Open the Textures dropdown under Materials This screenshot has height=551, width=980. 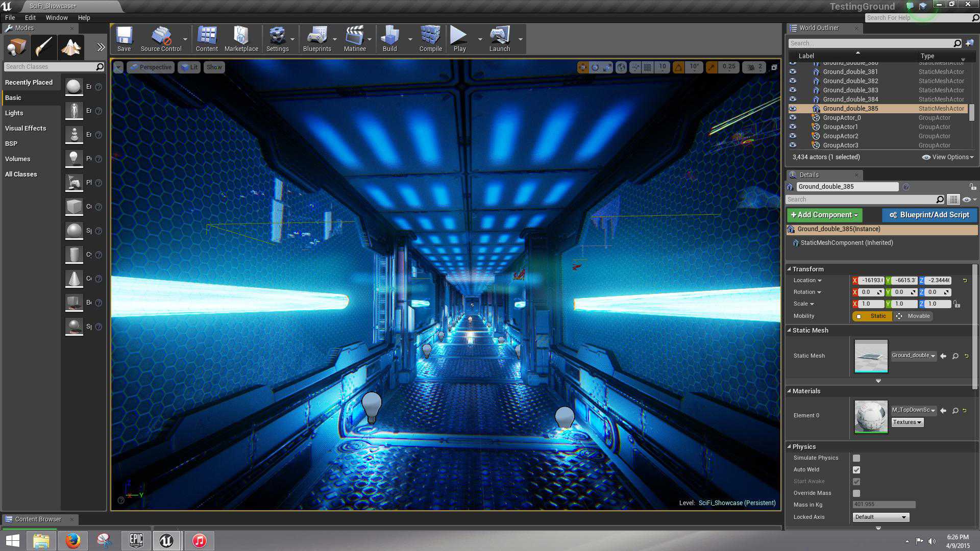pyautogui.click(x=907, y=422)
